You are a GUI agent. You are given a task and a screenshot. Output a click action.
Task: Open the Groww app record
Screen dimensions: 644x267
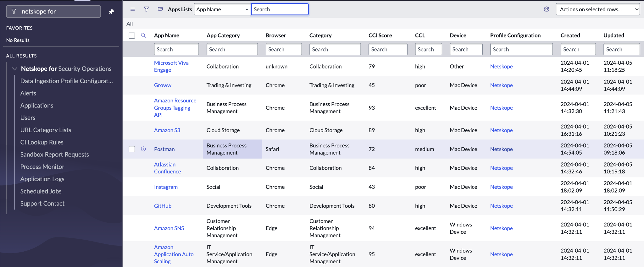click(x=163, y=85)
